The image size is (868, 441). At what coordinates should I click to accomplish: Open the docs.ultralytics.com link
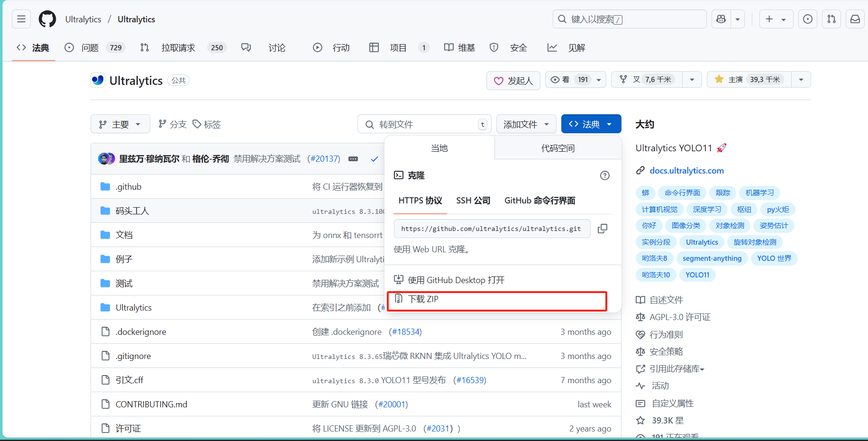pyautogui.click(x=686, y=170)
